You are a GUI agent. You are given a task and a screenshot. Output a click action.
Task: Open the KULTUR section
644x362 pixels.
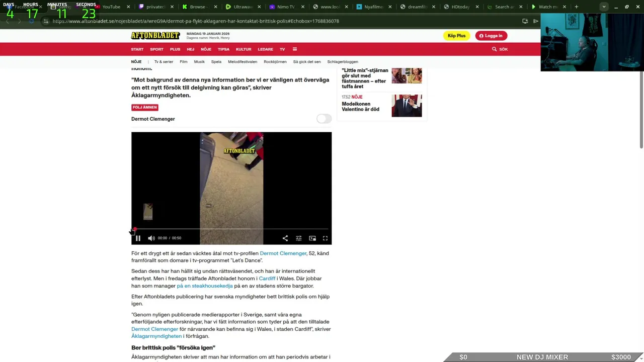tap(244, 49)
